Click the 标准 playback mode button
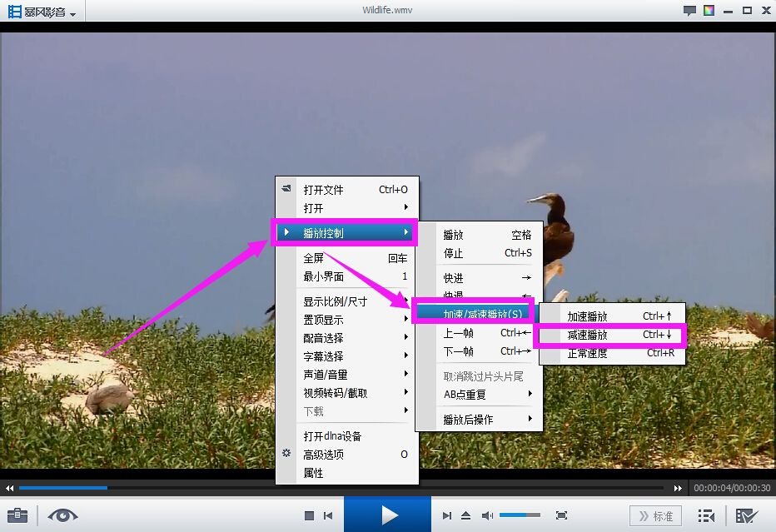The width and height of the screenshot is (776, 532). [x=655, y=515]
